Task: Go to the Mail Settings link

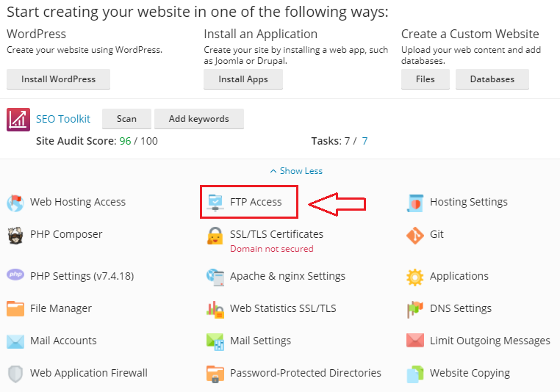Action: (260, 341)
